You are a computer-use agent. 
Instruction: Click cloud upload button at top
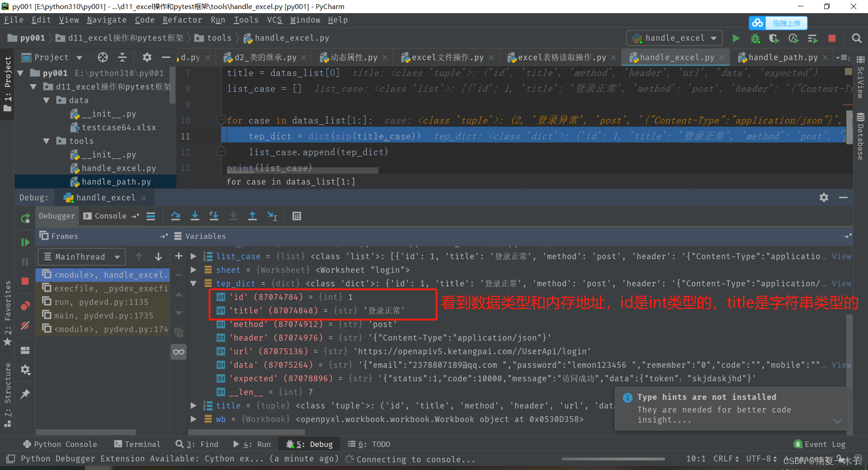pyautogui.click(x=778, y=23)
